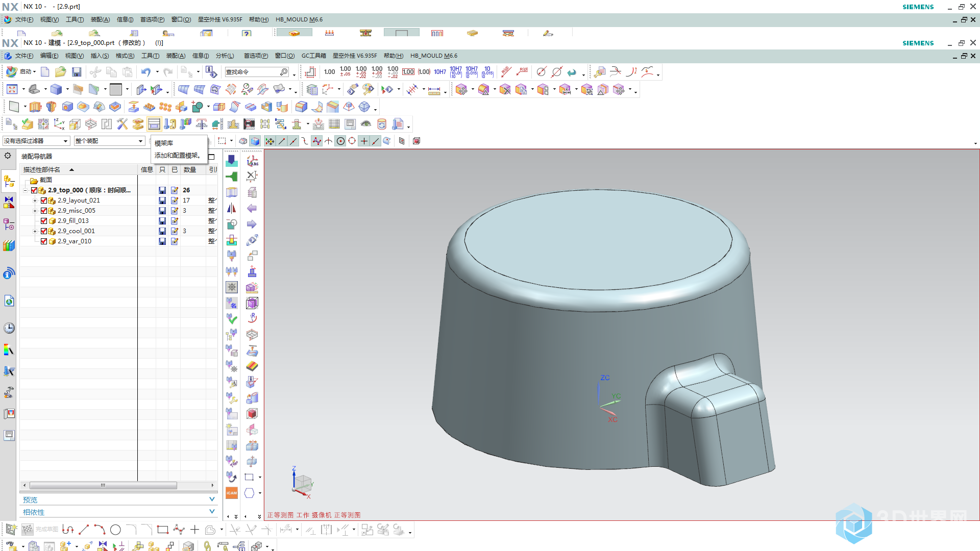
Task: Select the Line sketch tool
Action: [84, 530]
